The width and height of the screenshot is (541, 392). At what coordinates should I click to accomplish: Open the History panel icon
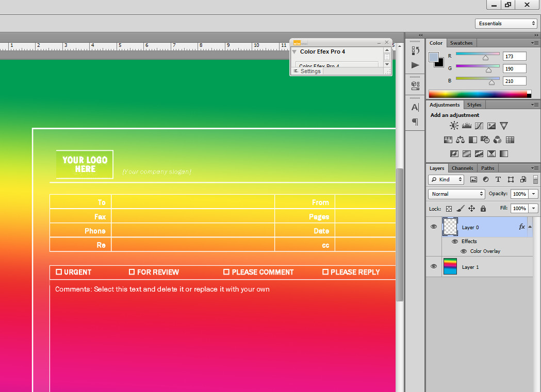pos(415,50)
